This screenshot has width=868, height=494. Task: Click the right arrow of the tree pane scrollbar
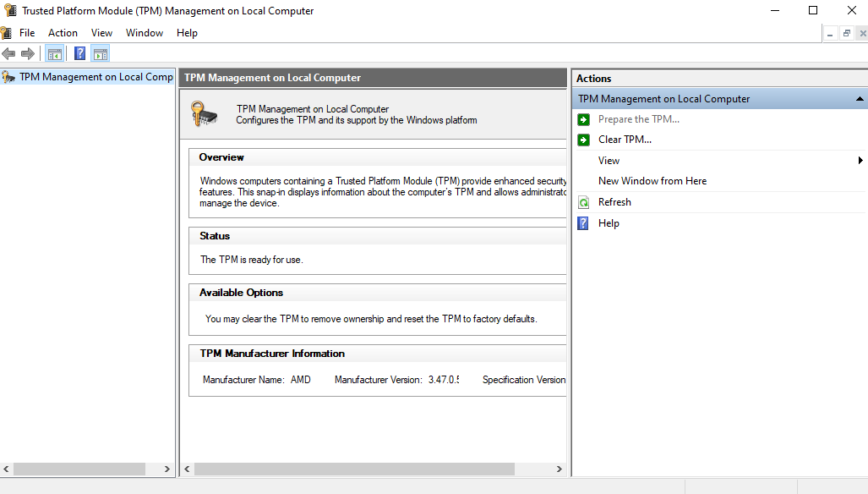167,469
